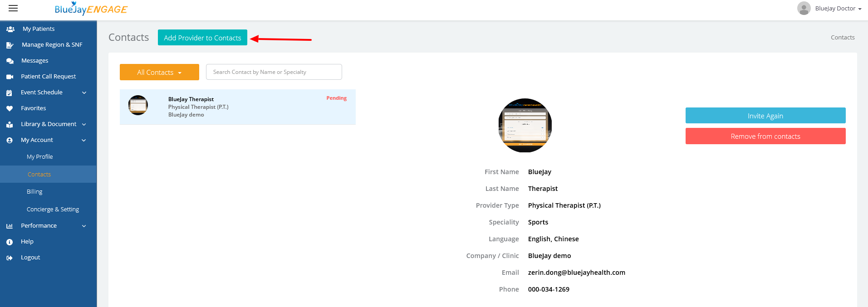Click the Performance chart icon
Screen dimensions: 868x307
coord(10,226)
